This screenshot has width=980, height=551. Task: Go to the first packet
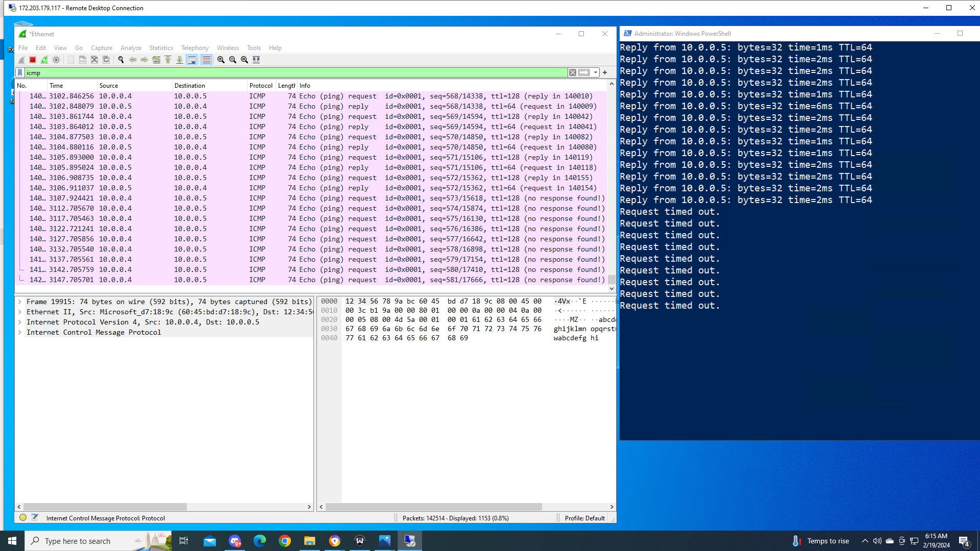click(x=168, y=60)
